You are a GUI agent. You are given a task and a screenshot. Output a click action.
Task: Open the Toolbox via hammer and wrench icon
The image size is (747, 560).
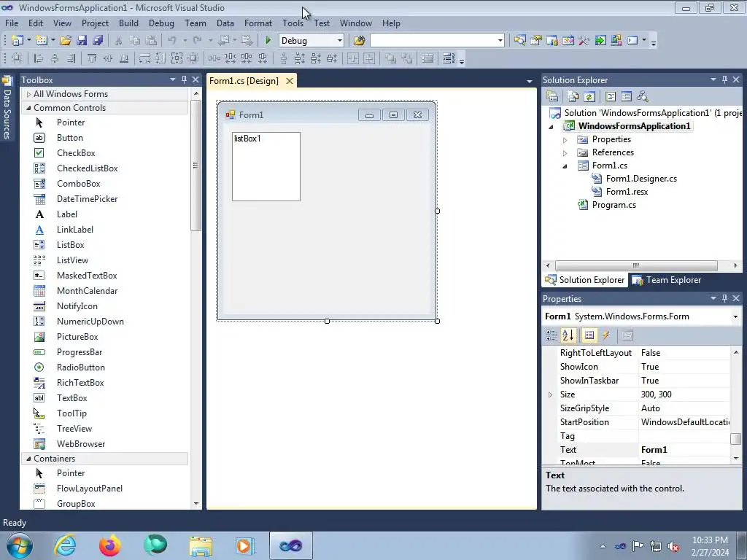584,41
